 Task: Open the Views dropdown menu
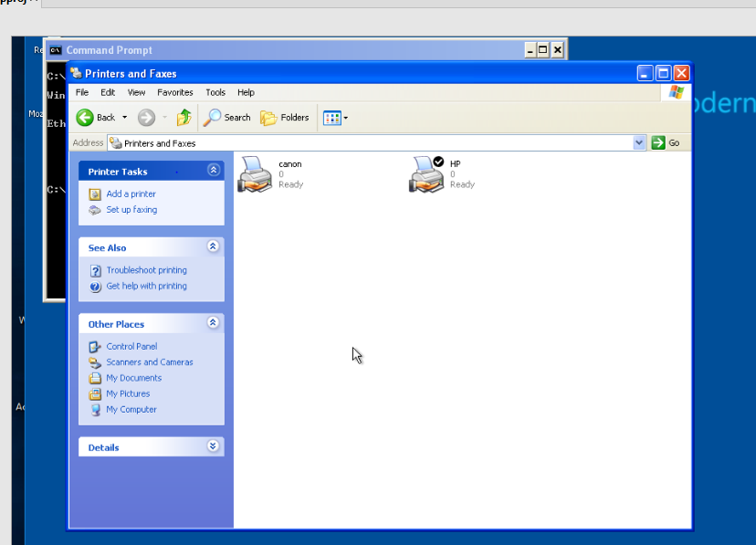[335, 117]
